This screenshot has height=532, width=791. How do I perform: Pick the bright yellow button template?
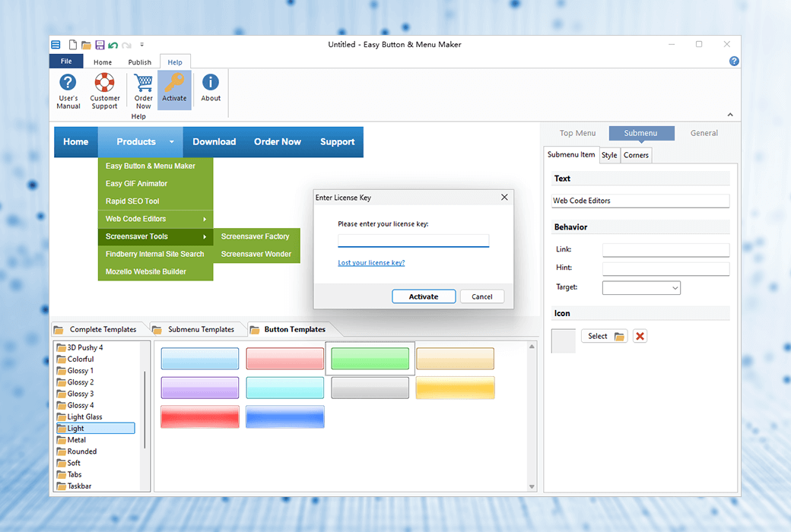coord(455,388)
